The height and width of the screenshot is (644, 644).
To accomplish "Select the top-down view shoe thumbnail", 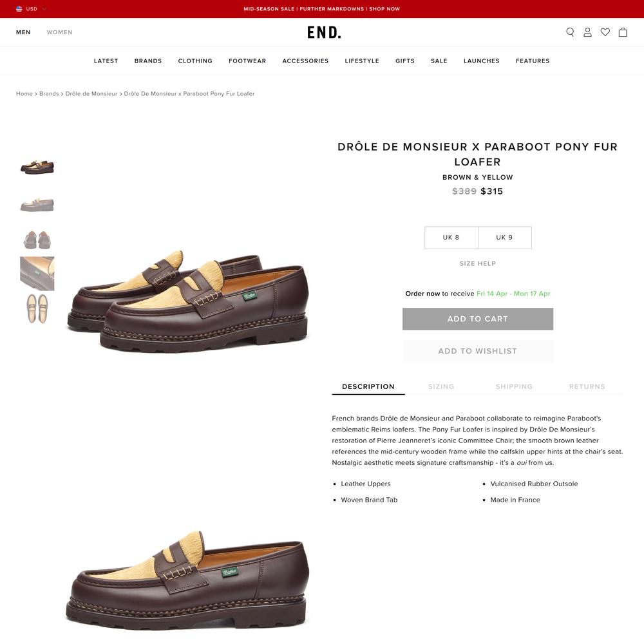I will coord(37,309).
